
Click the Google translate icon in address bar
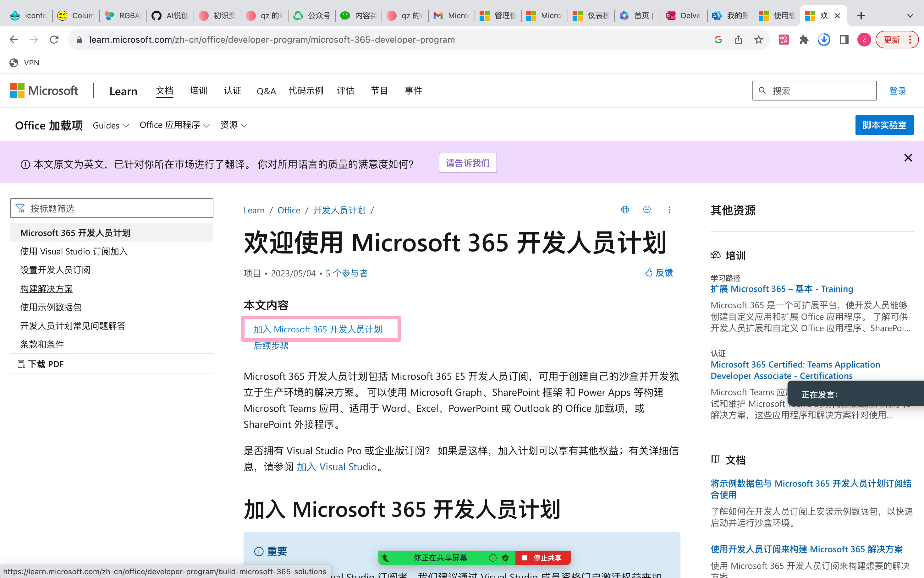718,40
